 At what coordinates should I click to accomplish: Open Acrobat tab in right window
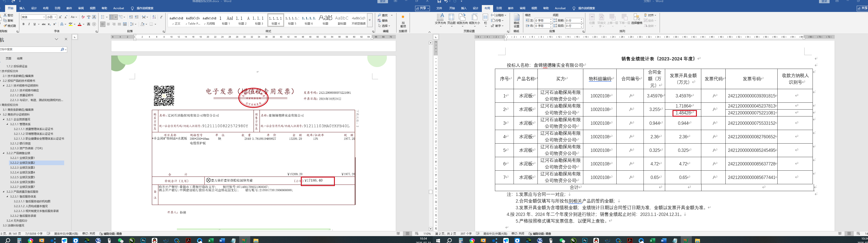tap(560, 8)
